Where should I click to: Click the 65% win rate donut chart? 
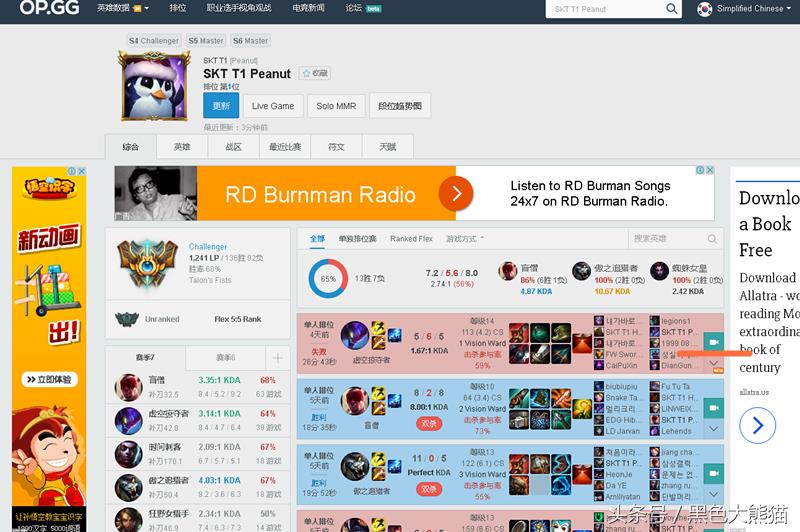[x=328, y=278]
